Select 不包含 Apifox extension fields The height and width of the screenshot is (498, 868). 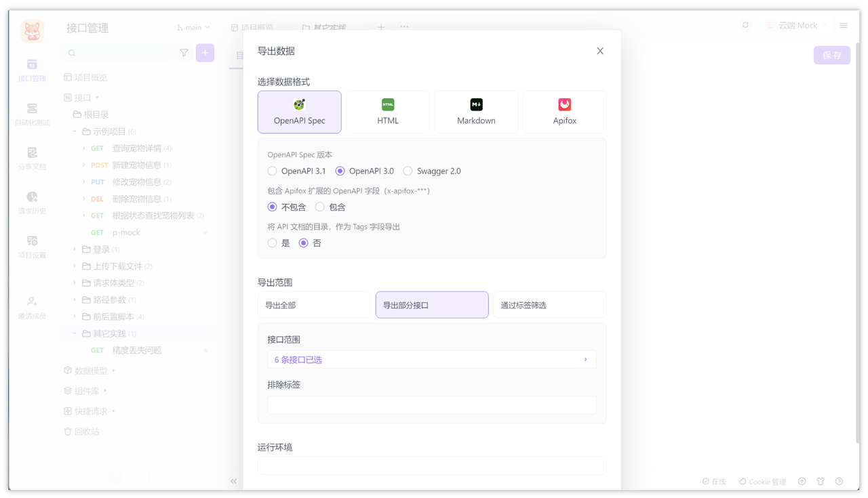click(272, 207)
